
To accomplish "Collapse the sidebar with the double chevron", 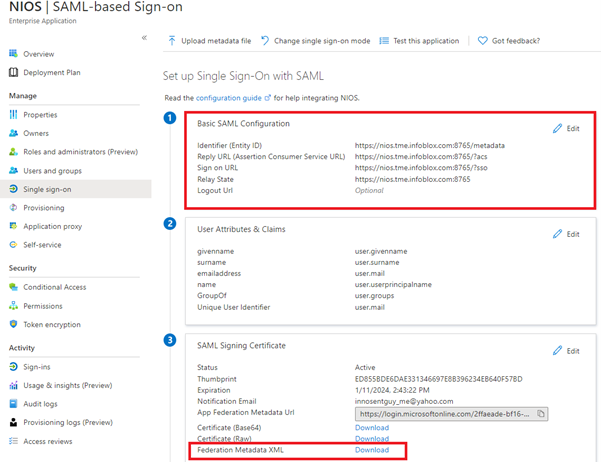I will [144, 38].
